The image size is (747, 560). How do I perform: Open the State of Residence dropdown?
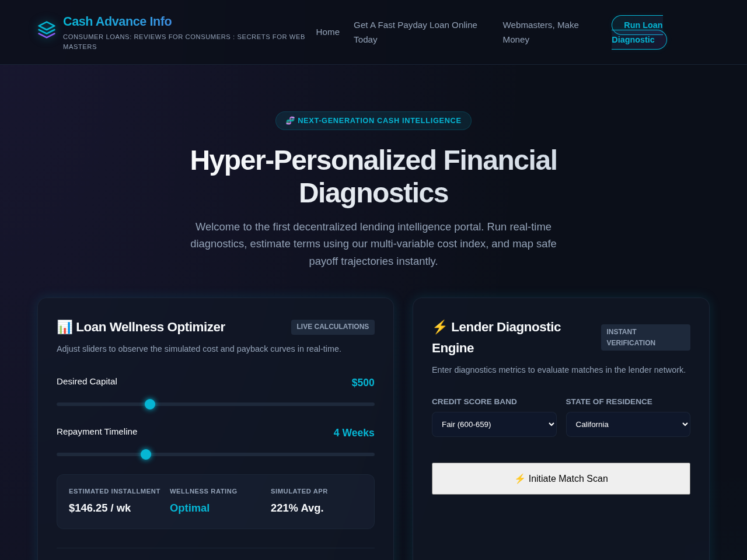[x=628, y=424]
